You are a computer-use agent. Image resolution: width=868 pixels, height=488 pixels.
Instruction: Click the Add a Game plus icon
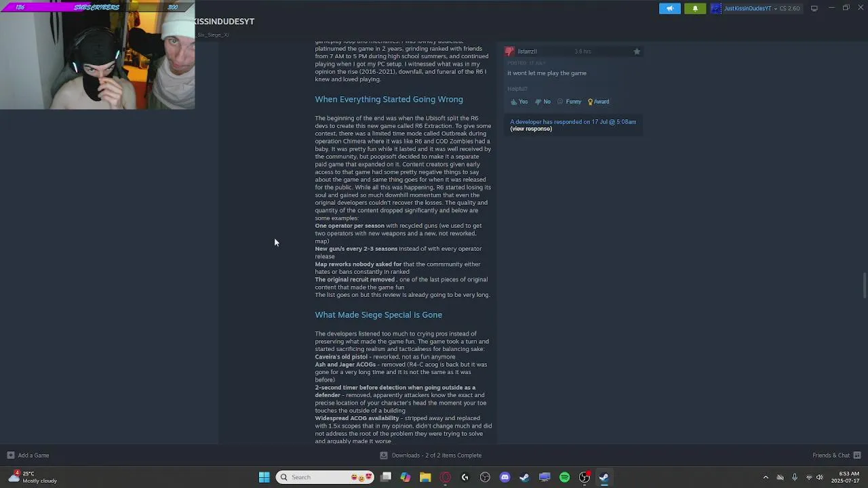pos(10,455)
